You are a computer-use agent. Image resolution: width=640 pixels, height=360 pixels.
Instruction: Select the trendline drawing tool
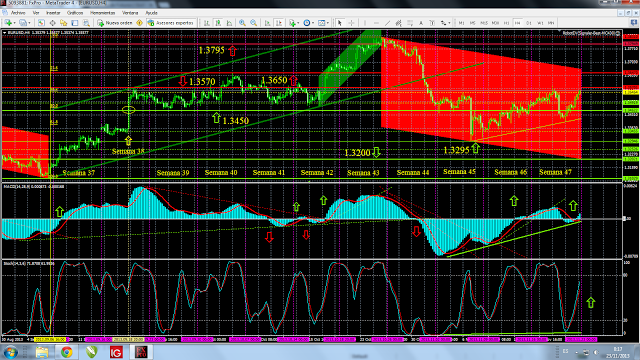387,23
